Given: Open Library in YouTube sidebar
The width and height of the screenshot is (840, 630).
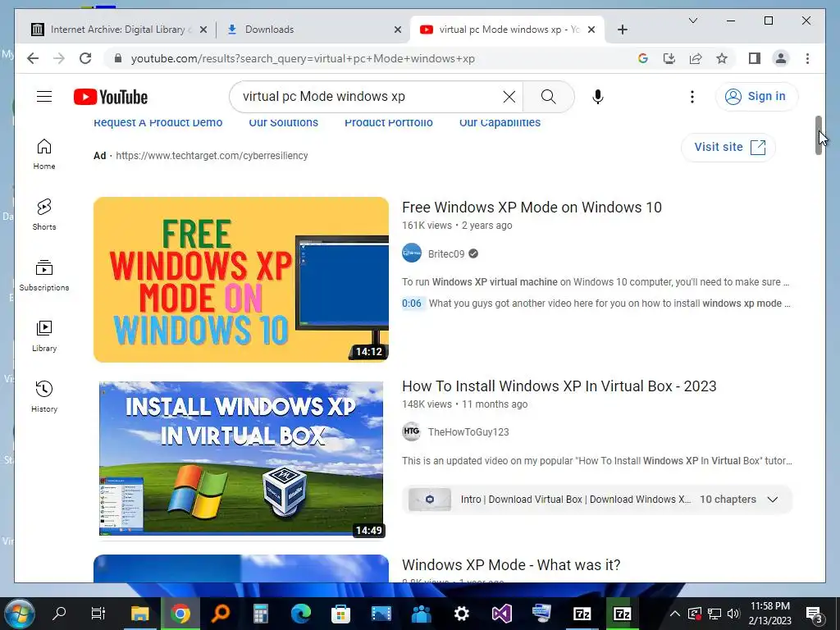Looking at the screenshot, I should point(44,336).
